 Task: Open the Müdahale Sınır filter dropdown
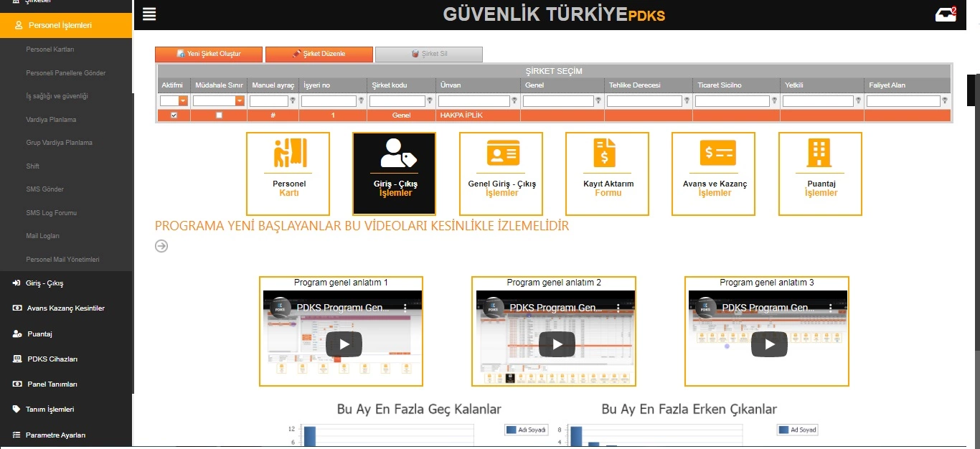click(x=240, y=101)
